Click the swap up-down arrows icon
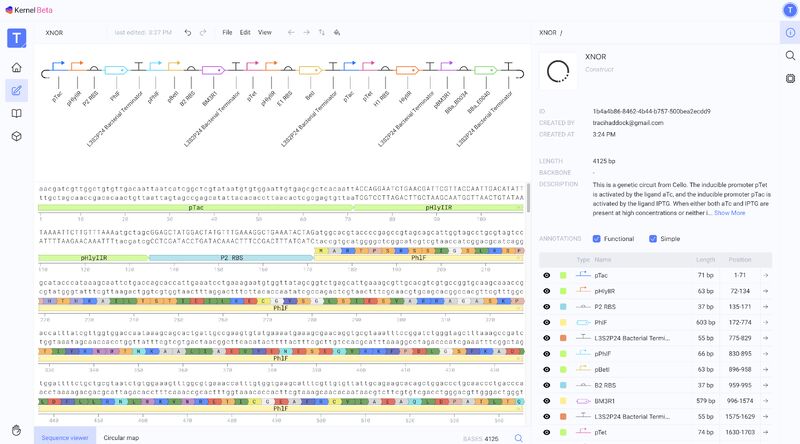 tap(321, 33)
